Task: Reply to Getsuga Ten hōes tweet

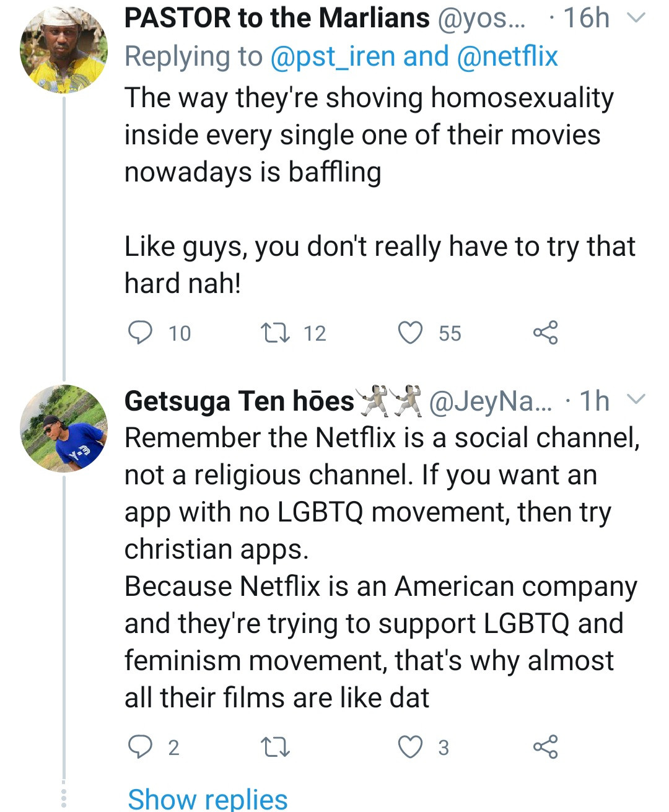Action: (140, 747)
